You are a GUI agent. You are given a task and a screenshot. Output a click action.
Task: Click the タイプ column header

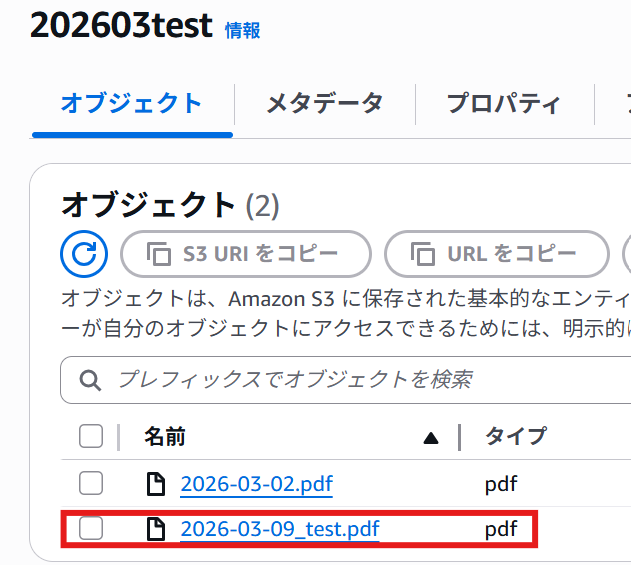[516, 436]
